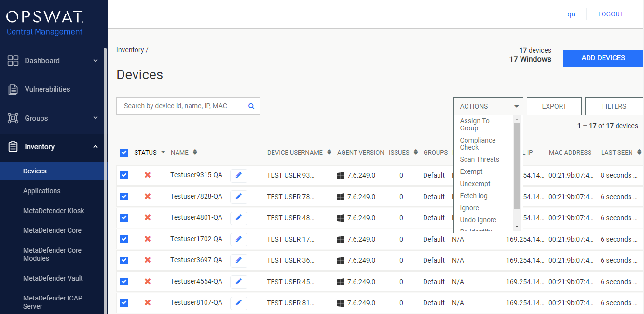644x314 pixels.
Task: Expand the Dashboard menu chevron
Action: [96, 61]
